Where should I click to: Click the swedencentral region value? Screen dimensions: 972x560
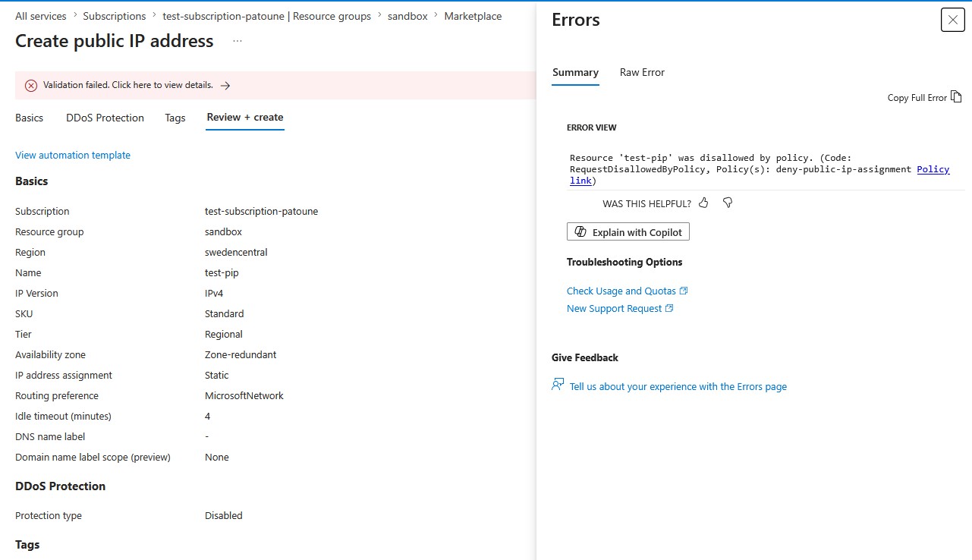236,252
